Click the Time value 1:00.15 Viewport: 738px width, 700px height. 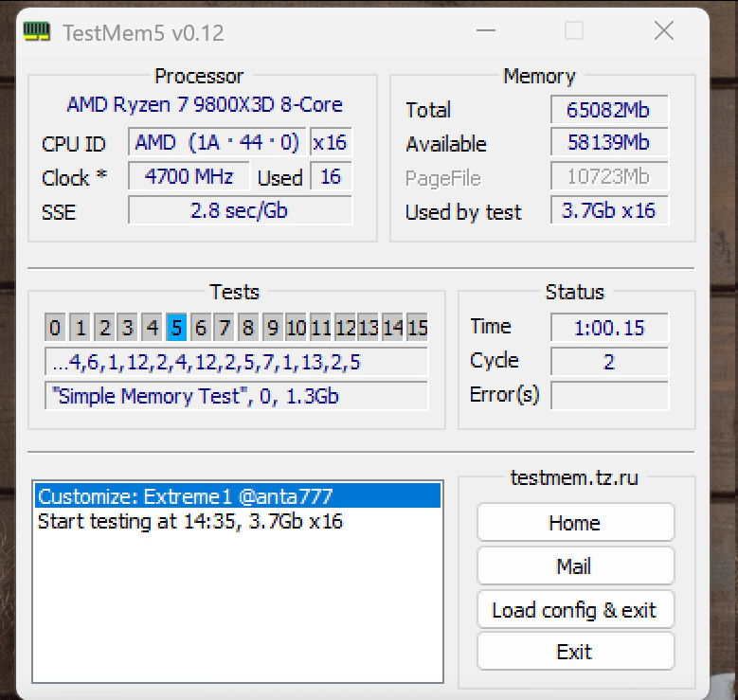pos(609,327)
